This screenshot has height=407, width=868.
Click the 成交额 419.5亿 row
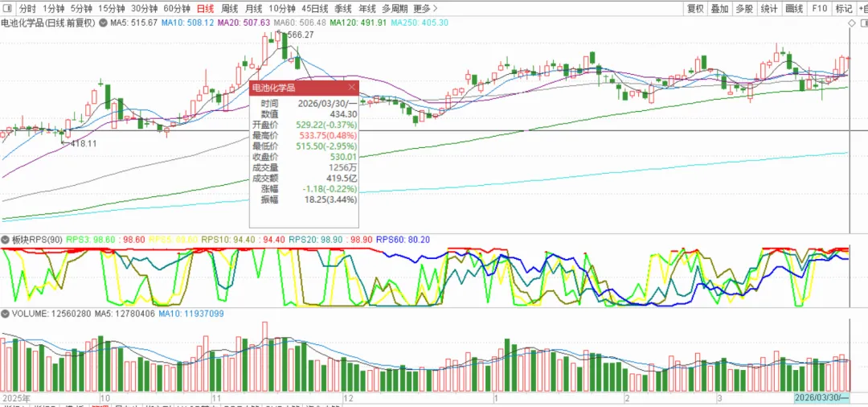(x=304, y=179)
